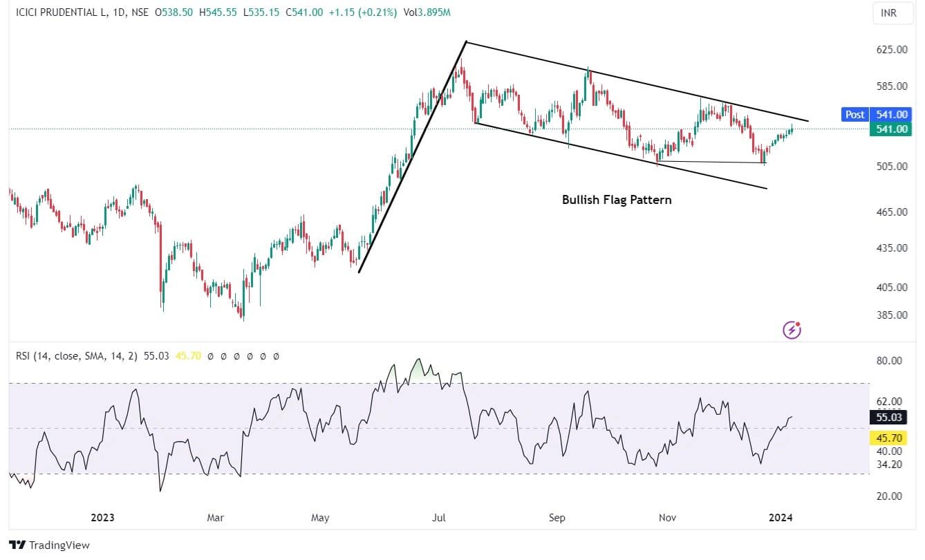Click the purple lightning bolt icon
Screen dimensions: 925x560
pos(792,330)
